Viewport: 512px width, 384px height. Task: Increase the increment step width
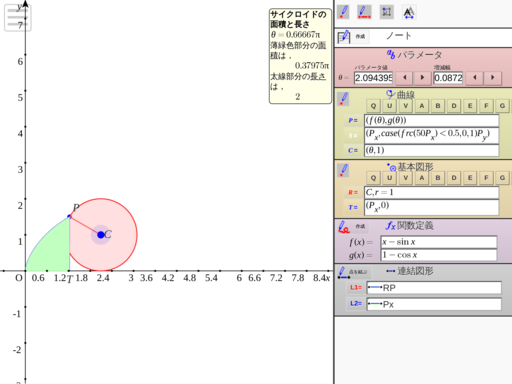pyautogui.click(x=493, y=78)
